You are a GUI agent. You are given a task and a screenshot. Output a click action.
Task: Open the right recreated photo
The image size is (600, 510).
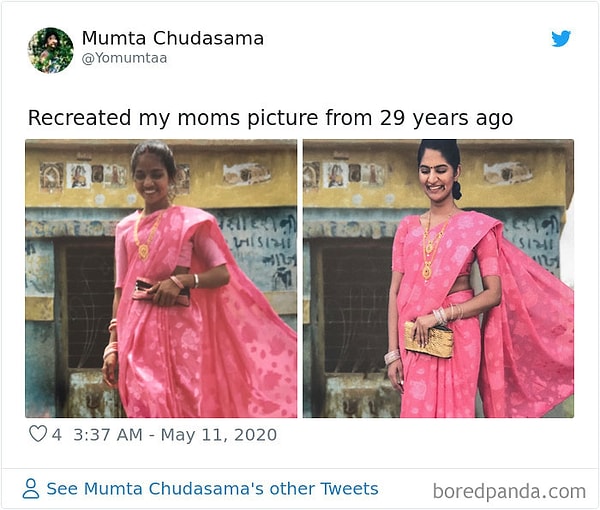click(x=438, y=278)
